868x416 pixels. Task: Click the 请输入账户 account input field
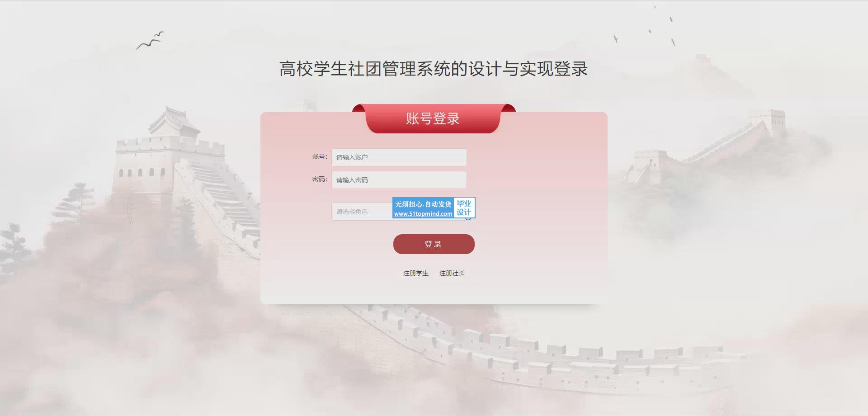pos(399,157)
